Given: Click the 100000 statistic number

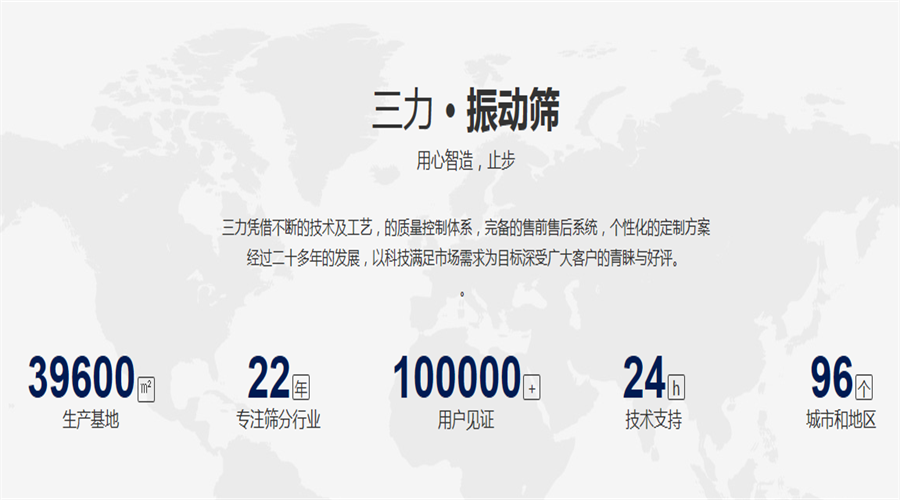Looking at the screenshot, I should [457, 378].
